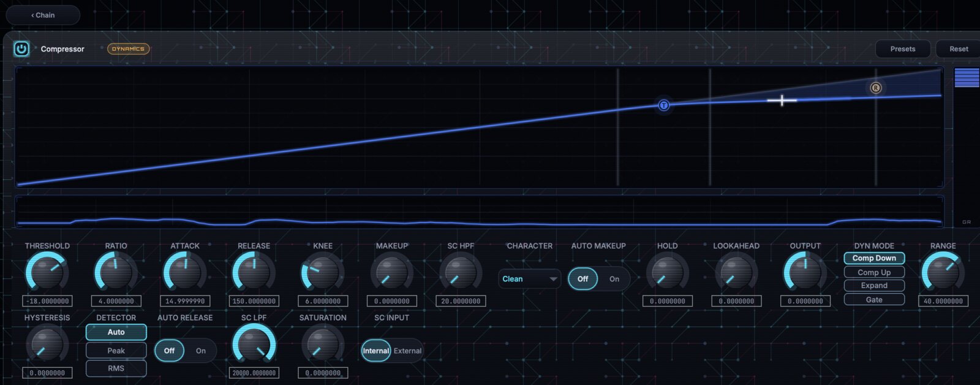This screenshot has width=980, height=385.
Task: Edit the Threshold value field -18.0000000
Action: click(x=47, y=301)
